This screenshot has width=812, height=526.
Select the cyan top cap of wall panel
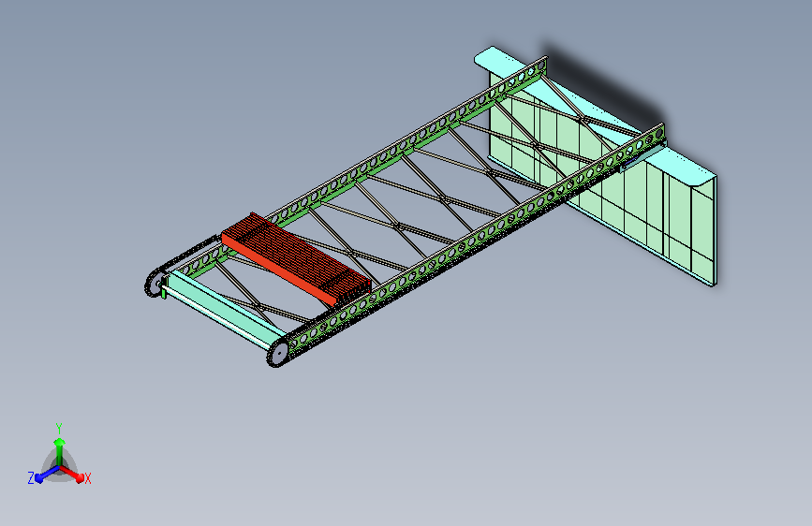(596, 115)
